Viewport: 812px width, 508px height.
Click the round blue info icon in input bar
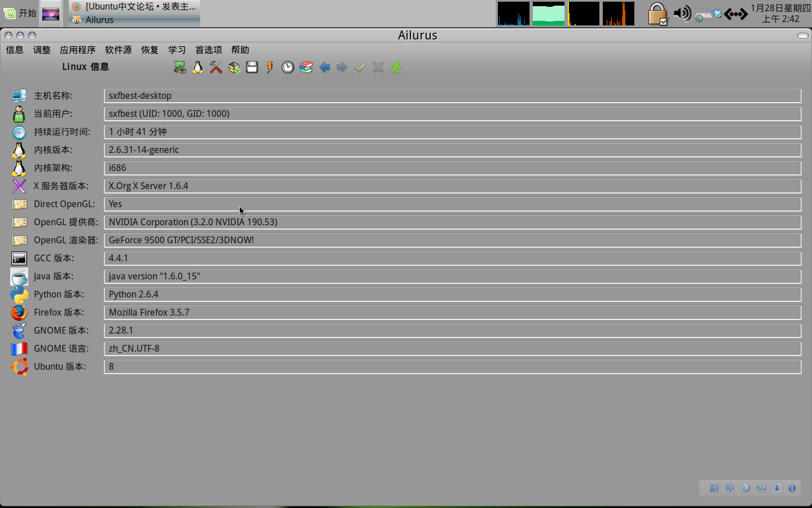[792, 488]
